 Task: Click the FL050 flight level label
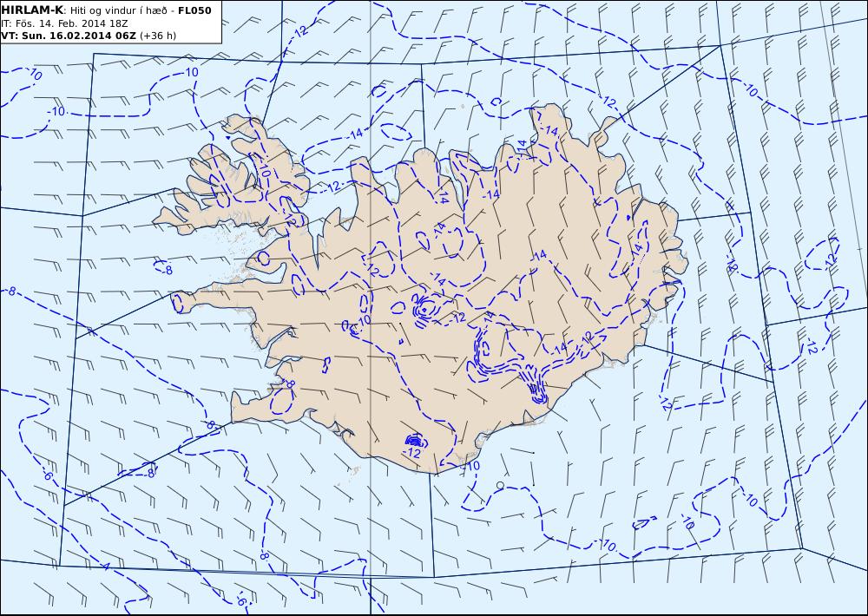click(x=194, y=10)
